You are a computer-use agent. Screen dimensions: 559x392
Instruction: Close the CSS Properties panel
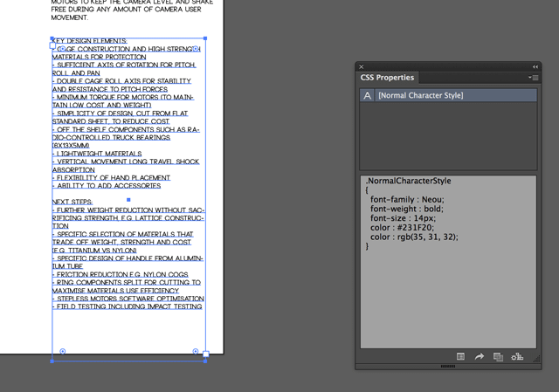point(361,66)
